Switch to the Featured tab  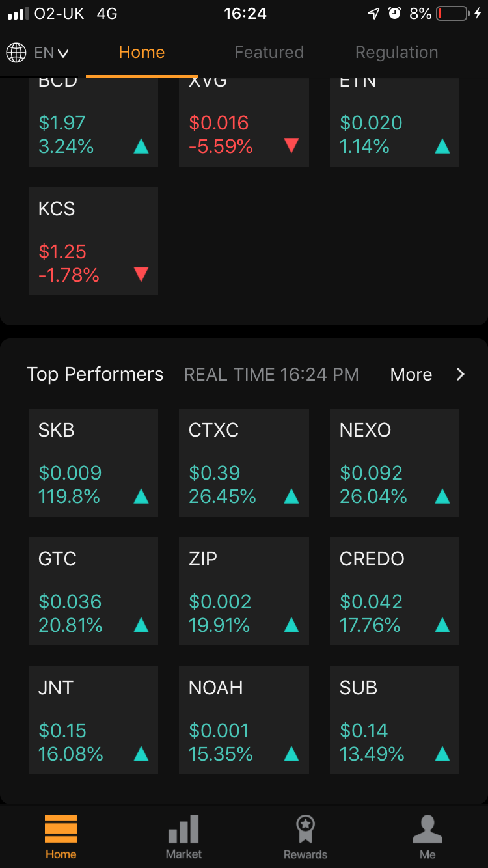(269, 52)
